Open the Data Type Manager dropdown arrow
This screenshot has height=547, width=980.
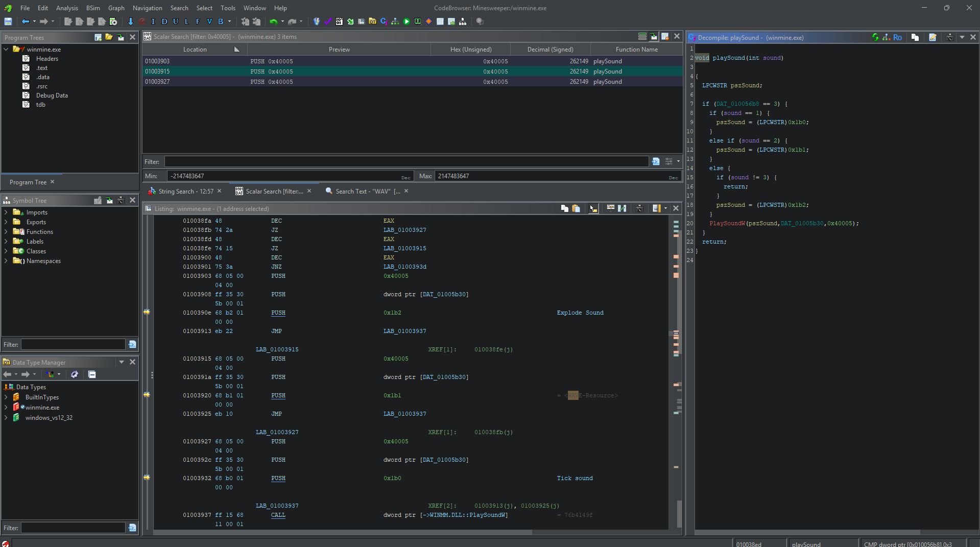click(x=122, y=362)
